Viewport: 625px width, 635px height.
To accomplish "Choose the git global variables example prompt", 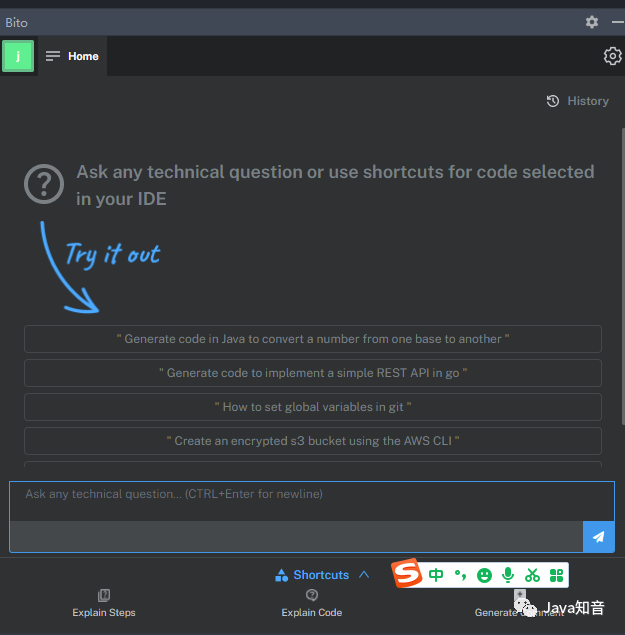I will 313,407.
